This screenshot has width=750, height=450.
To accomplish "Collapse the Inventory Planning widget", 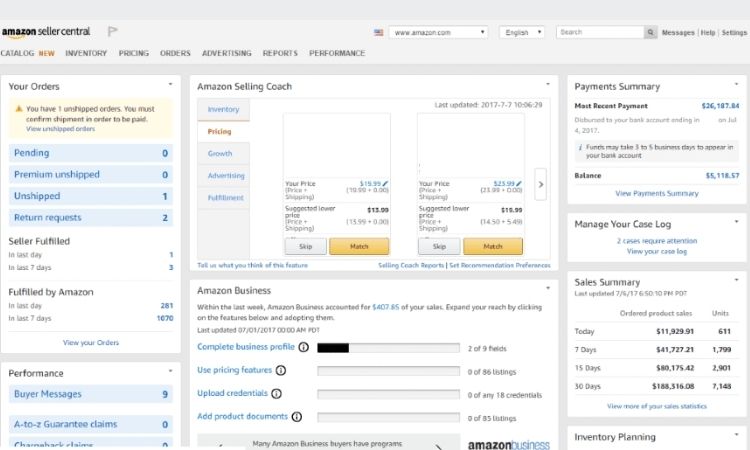I will (736, 434).
